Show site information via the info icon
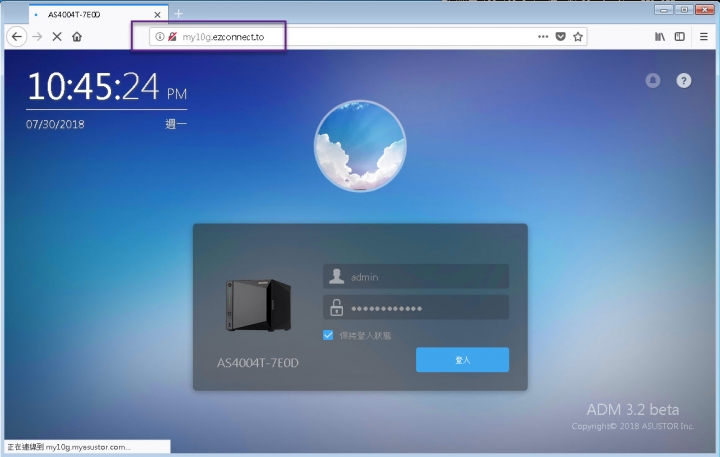The image size is (720, 457). coord(159,37)
